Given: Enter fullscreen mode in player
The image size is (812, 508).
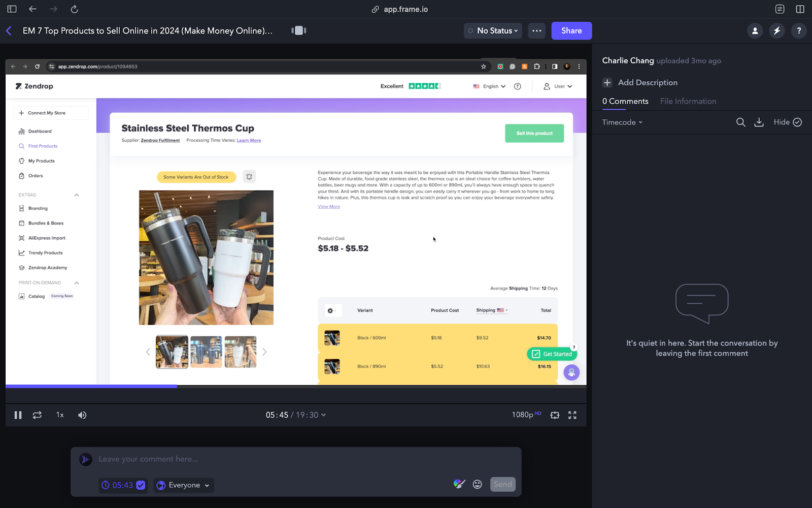Looking at the screenshot, I should click(572, 415).
